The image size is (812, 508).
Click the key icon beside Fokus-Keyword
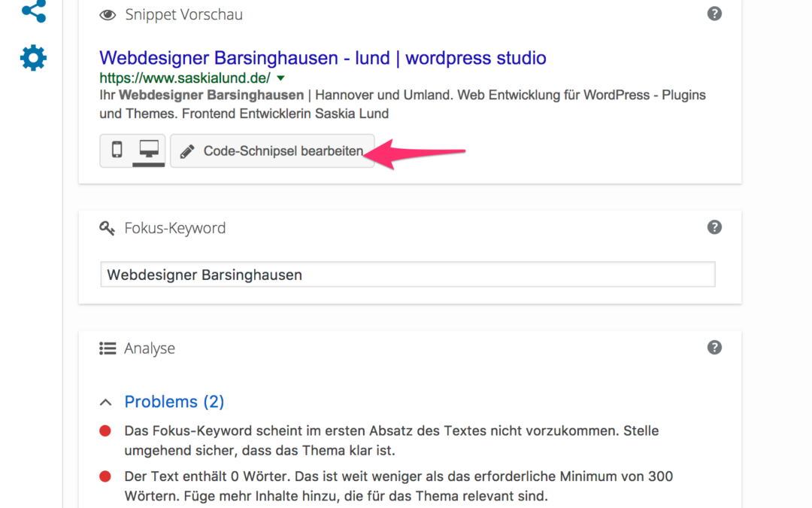click(x=108, y=228)
